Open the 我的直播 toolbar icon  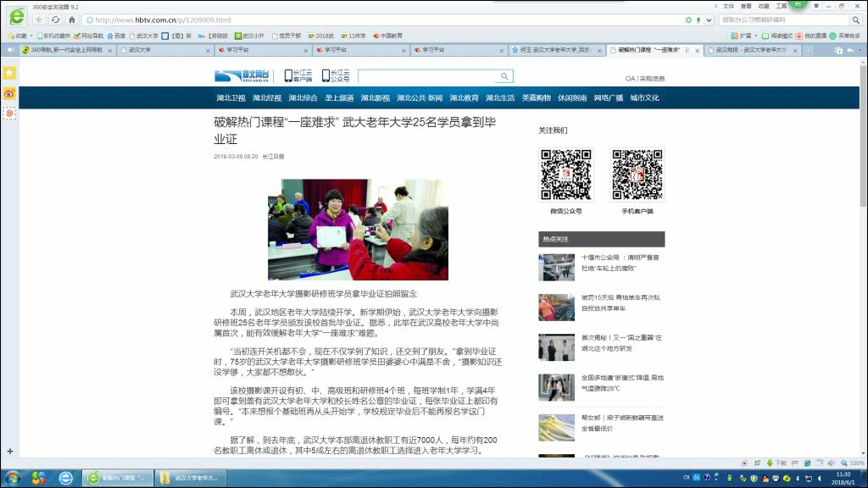pyautogui.click(x=811, y=36)
